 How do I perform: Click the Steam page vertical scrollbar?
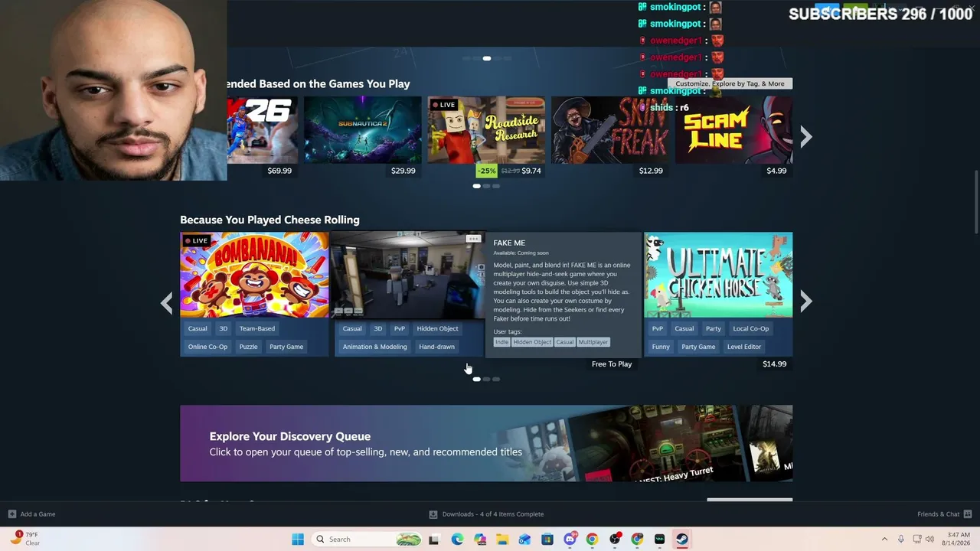tap(976, 203)
